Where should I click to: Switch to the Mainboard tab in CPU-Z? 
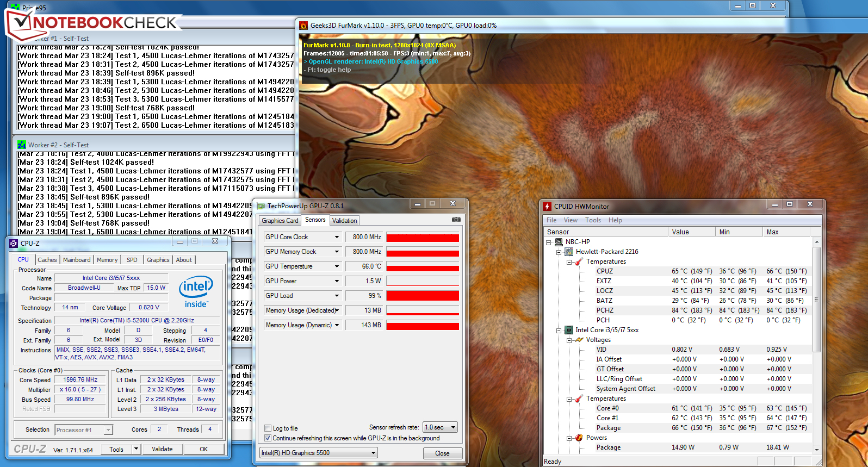[77, 260]
